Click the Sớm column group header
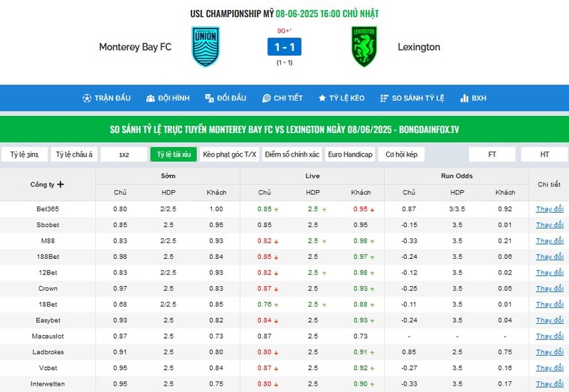Viewport: 569px width, 392px height. point(168,176)
